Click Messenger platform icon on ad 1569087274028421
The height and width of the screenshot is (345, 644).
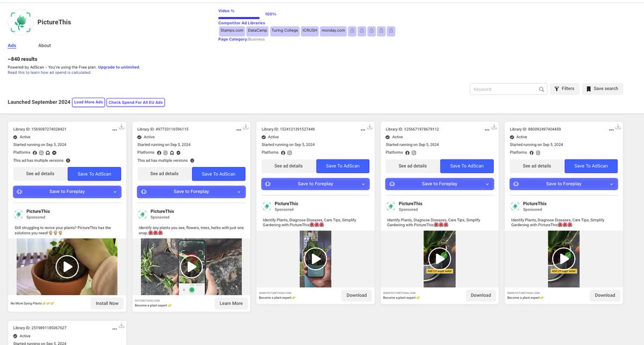[x=55, y=153]
